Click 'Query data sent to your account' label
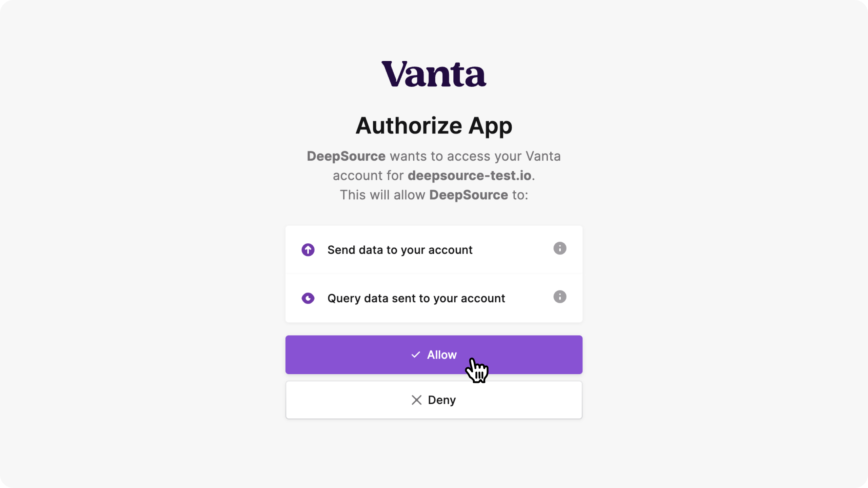 (x=416, y=299)
